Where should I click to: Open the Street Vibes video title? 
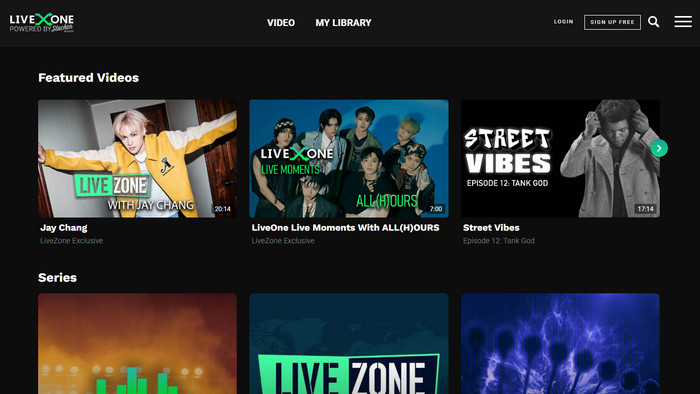[491, 228]
